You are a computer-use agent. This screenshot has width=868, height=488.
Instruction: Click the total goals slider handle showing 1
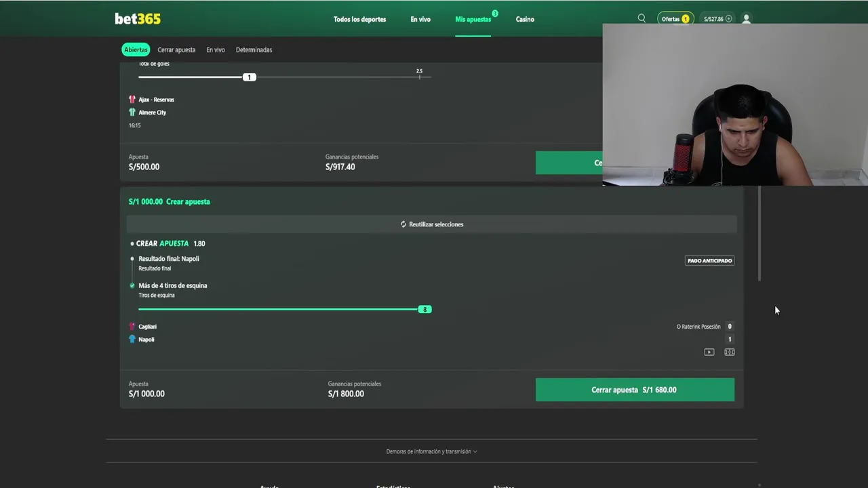pos(249,77)
